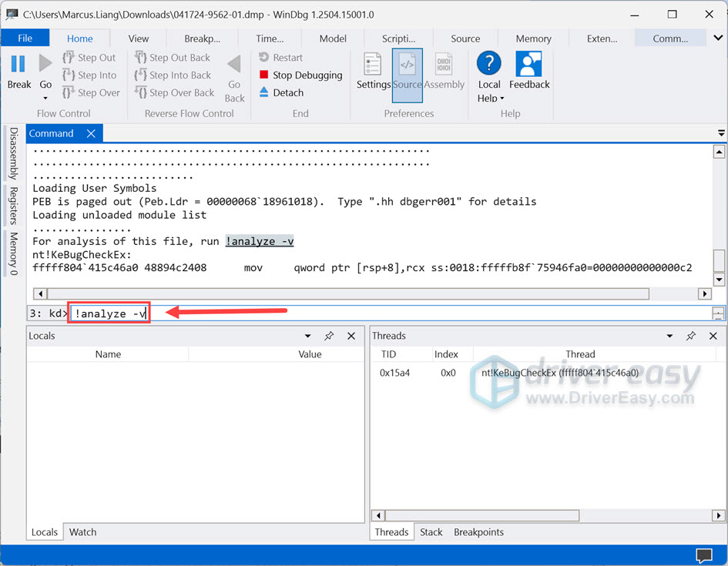Click the kd command input field
Screen dimensions: 728x566
(x=391, y=313)
